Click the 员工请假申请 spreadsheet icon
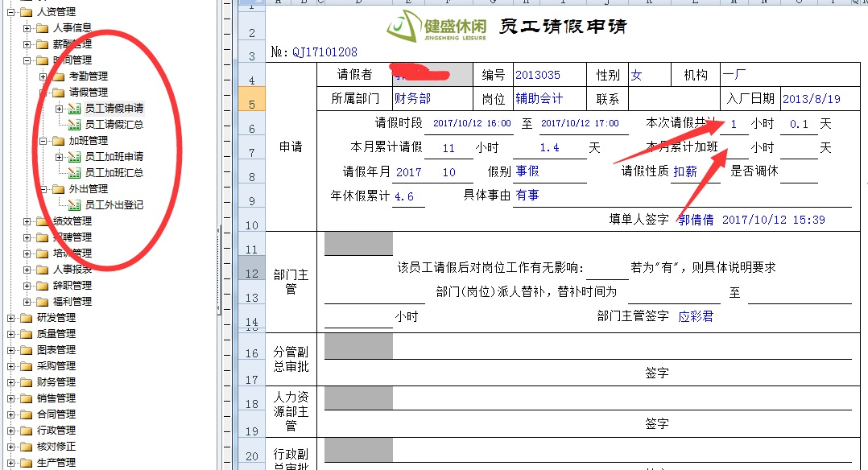 tap(74, 109)
